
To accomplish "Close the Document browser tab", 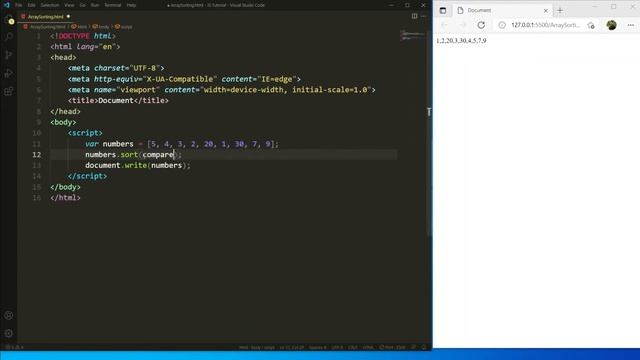I will (x=546, y=11).
